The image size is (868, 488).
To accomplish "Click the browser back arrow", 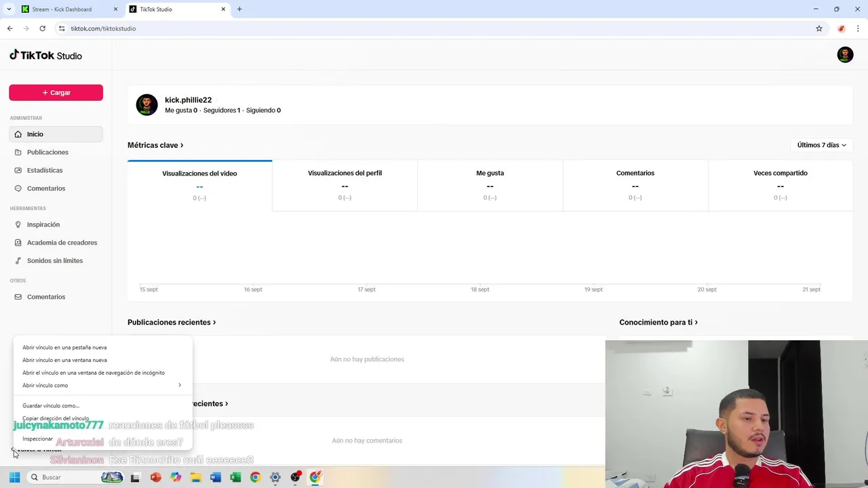I will pos(9,28).
